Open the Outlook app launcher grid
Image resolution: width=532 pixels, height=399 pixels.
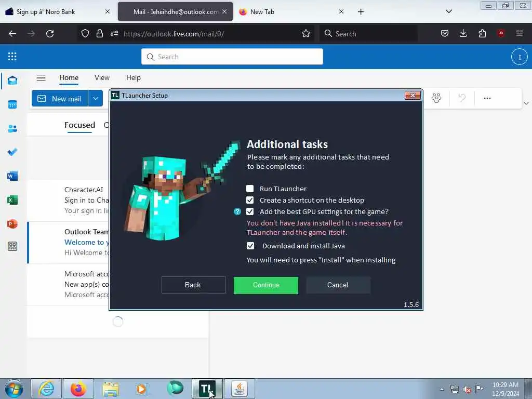click(x=12, y=56)
